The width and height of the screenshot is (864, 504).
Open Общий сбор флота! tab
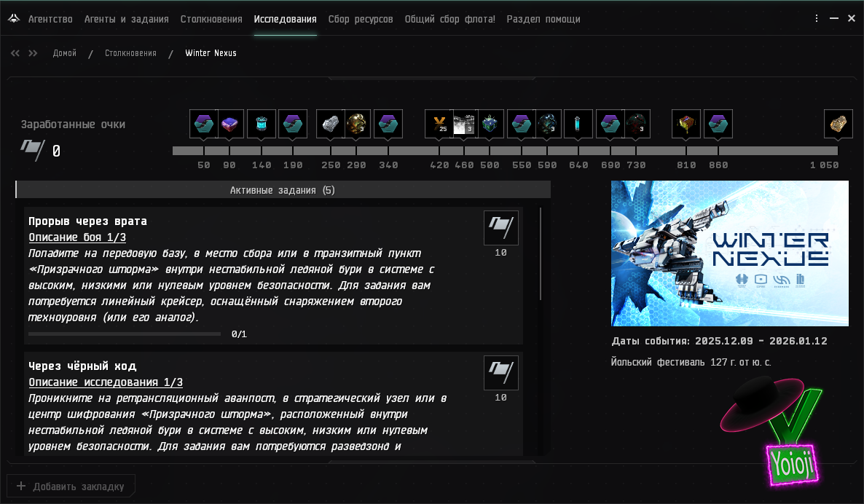click(x=449, y=19)
